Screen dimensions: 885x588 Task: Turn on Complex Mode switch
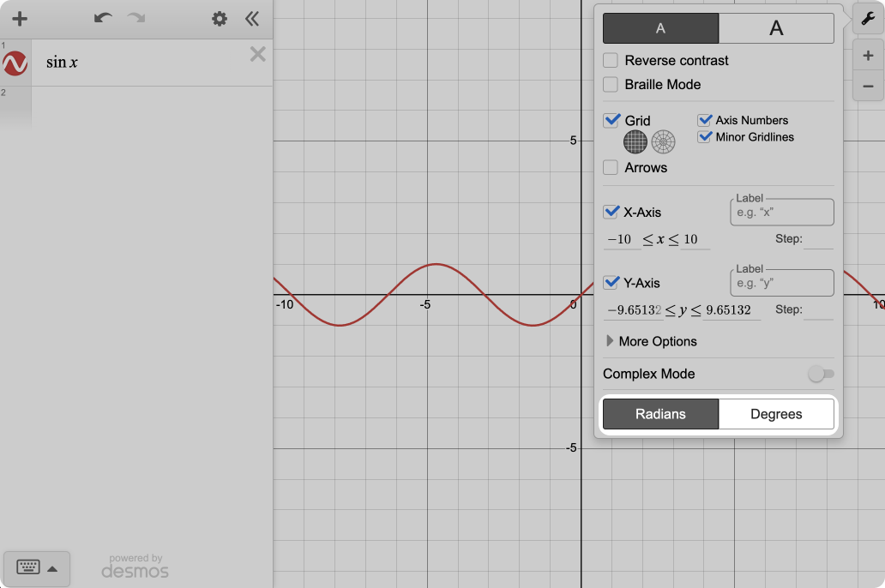(x=821, y=374)
